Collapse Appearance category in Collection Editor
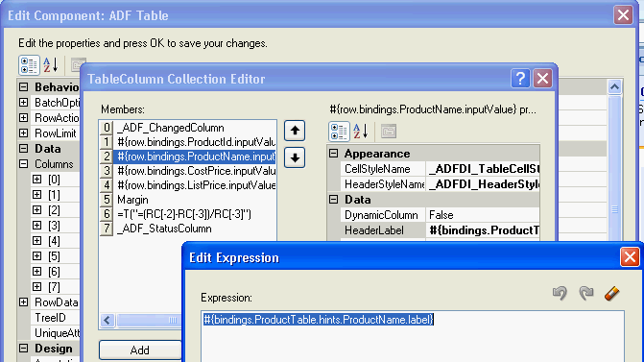 tap(333, 154)
